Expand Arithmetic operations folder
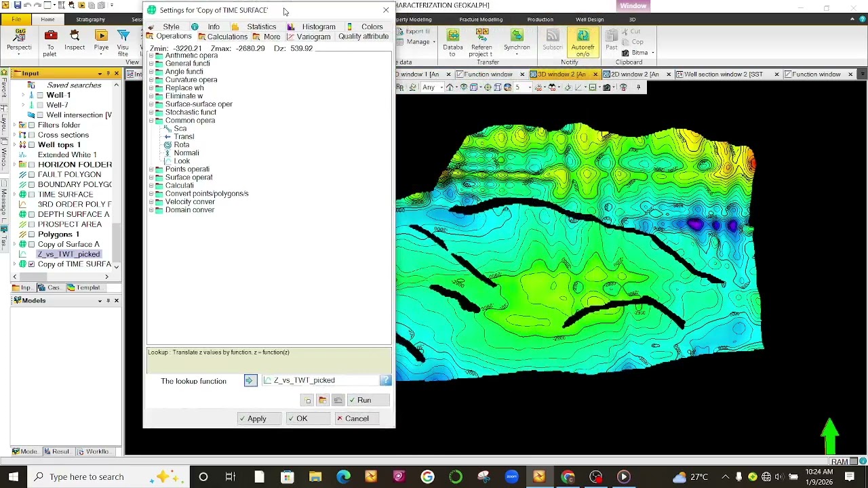The image size is (868, 488). point(151,56)
